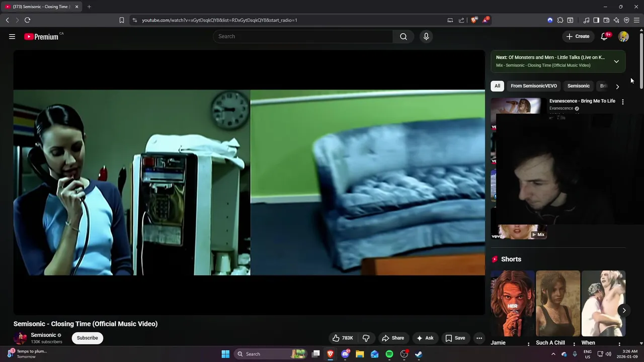Click the Closing Time video player
This screenshot has width=644, height=362.
pyautogui.click(x=249, y=182)
